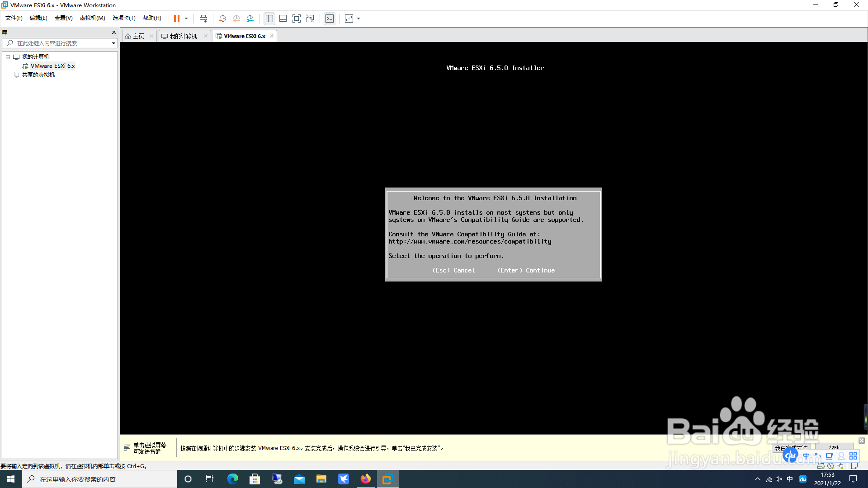Screen dimensions: 868x488
Task: Toggle the library sidebar view
Action: point(269,19)
